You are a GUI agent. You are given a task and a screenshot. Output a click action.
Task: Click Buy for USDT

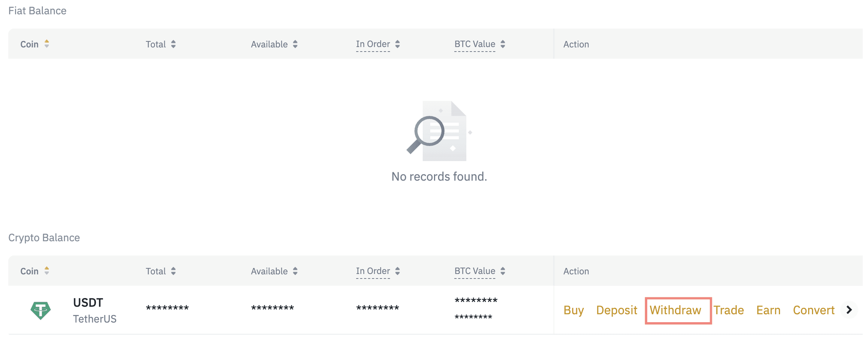tap(574, 310)
